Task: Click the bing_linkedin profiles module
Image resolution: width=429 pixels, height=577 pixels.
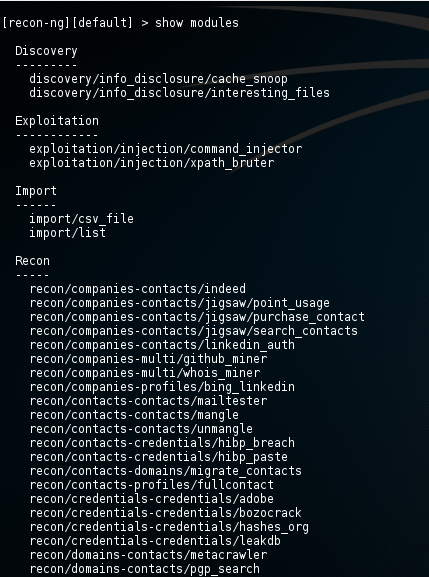Action: coord(162,386)
